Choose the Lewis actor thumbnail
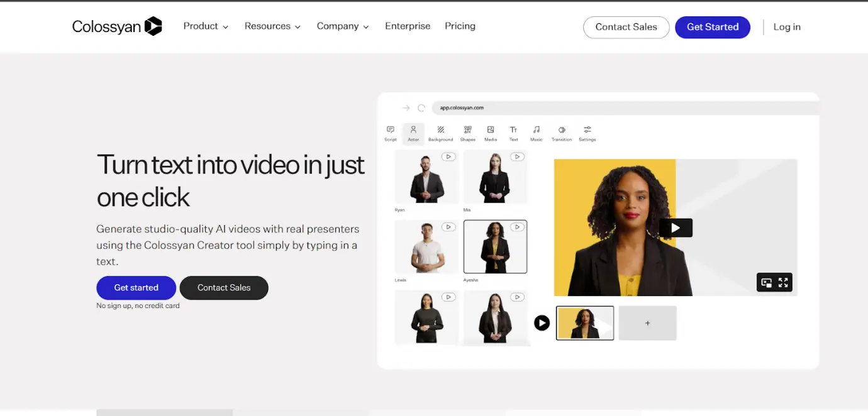This screenshot has height=416, width=868. 426,247
